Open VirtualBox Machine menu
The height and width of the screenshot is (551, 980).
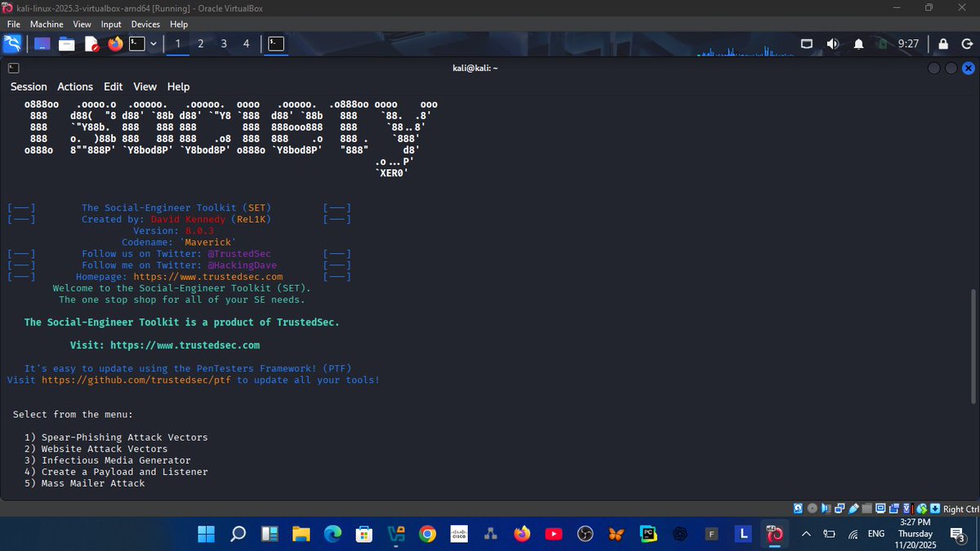(47, 24)
